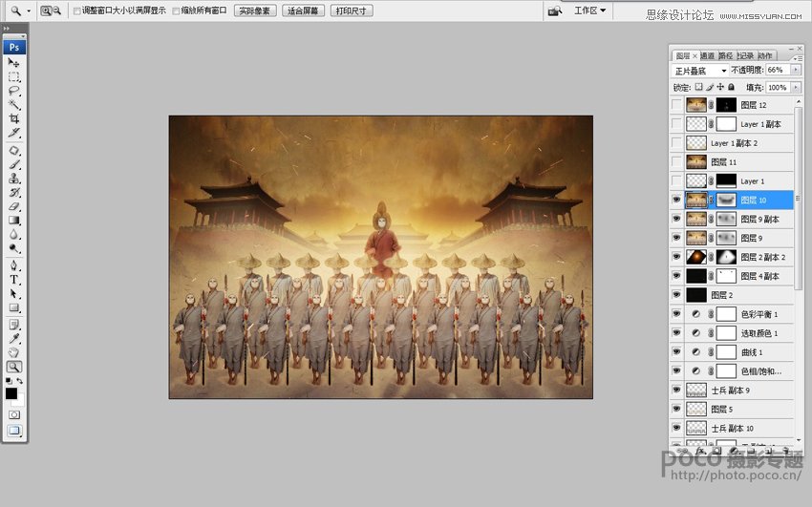The height and width of the screenshot is (507, 812).
Task: Select the Lasso tool
Action: (x=14, y=91)
